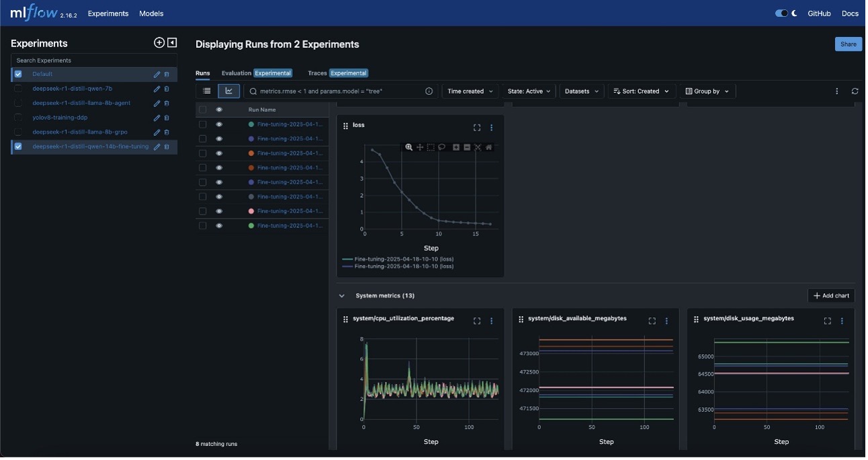Choose box select on loss chart toolbar
This screenshot has width=868, height=460.
click(431, 147)
